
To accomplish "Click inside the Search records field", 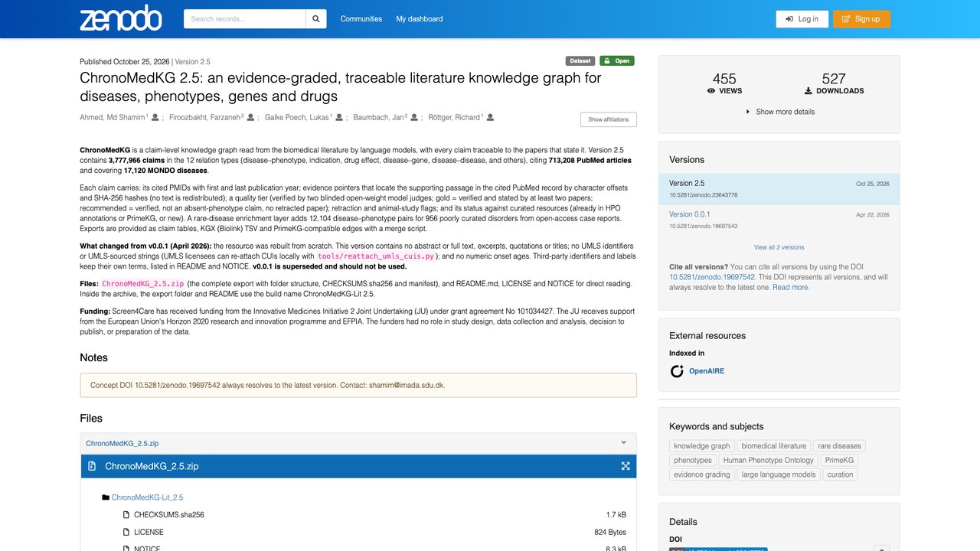I will click(x=245, y=19).
